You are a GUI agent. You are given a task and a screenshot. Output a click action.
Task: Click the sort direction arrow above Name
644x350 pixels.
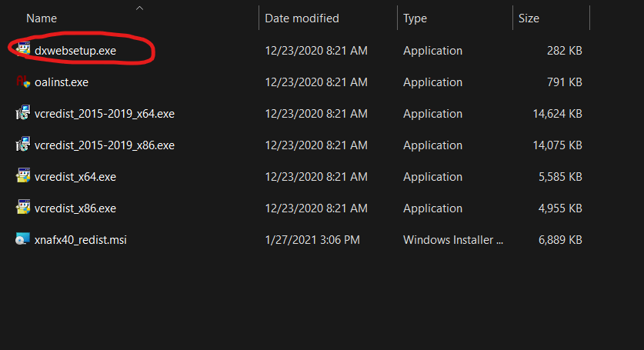(139, 8)
